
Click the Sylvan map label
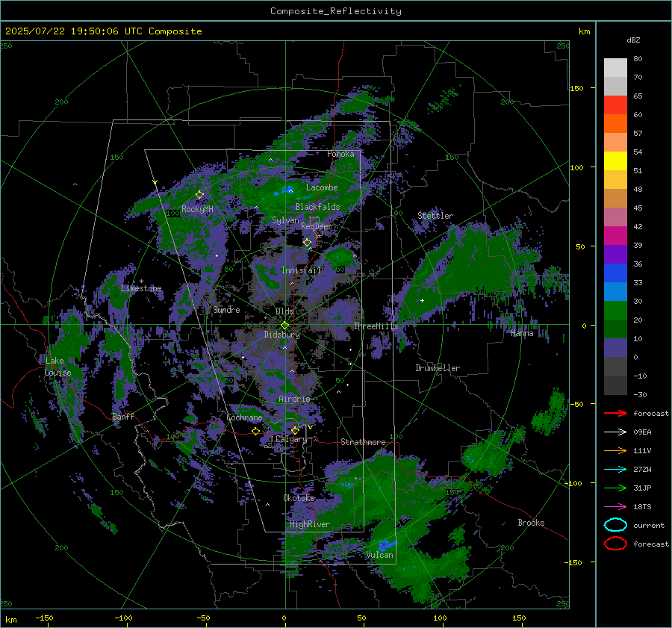[x=285, y=220]
